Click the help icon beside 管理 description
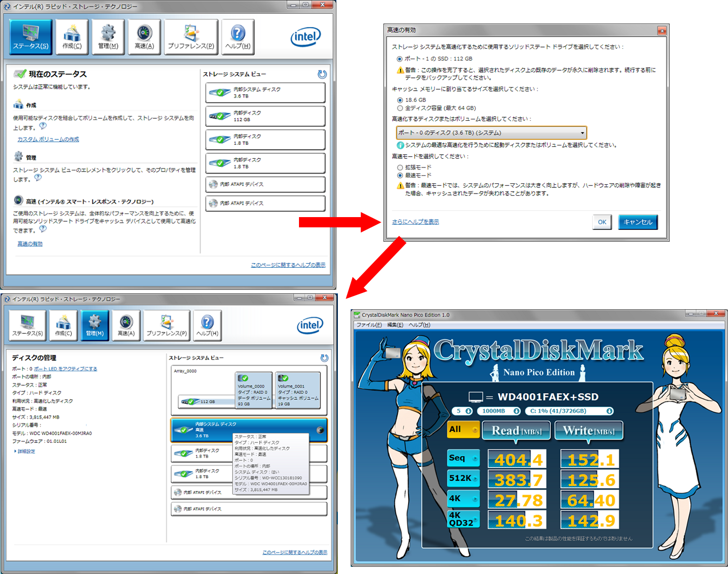This screenshot has width=728, height=574. point(38,178)
